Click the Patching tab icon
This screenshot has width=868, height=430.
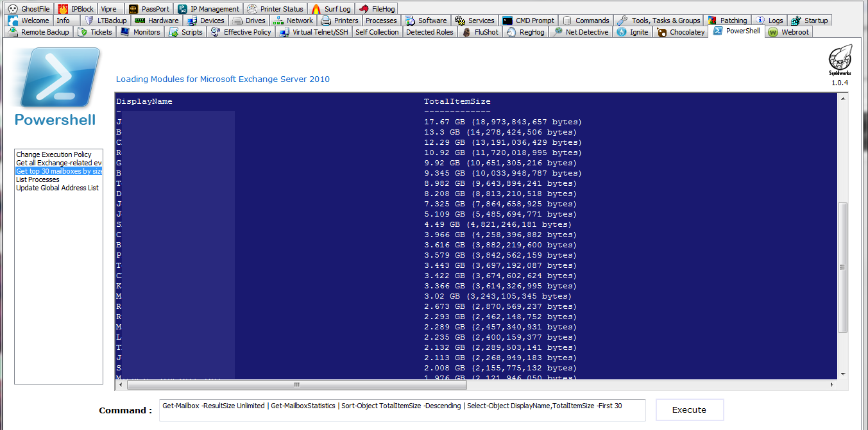click(712, 21)
